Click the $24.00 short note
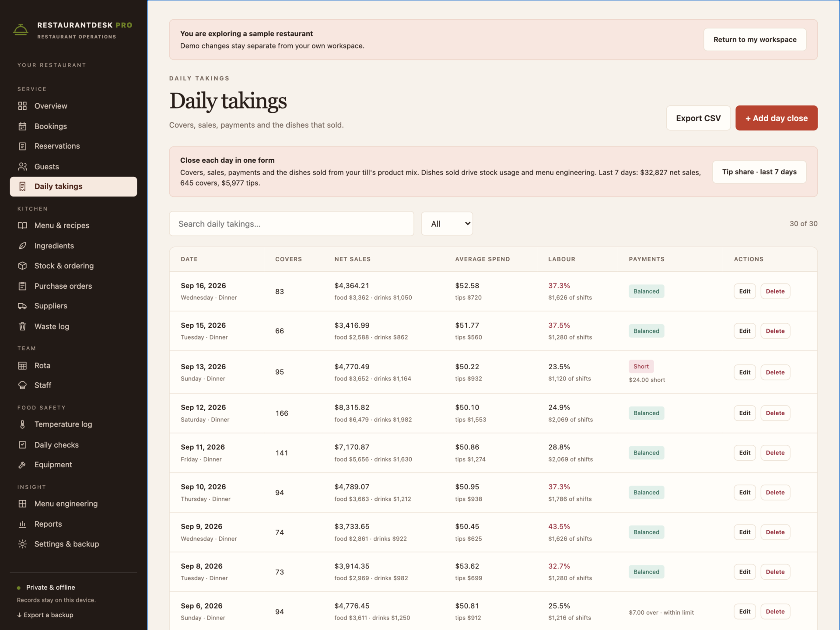 tap(647, 380)
